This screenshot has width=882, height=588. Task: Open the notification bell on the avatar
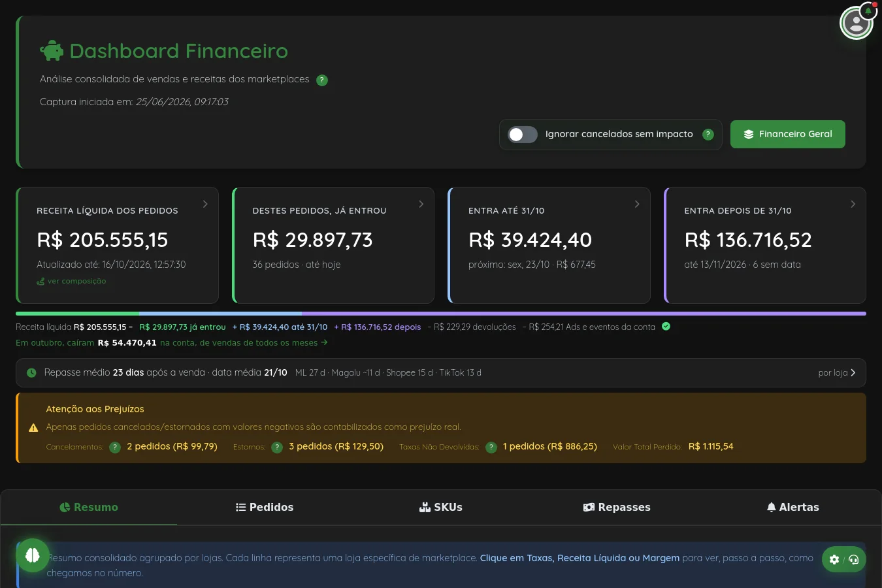pyautogui.click(x=868, y=10)
